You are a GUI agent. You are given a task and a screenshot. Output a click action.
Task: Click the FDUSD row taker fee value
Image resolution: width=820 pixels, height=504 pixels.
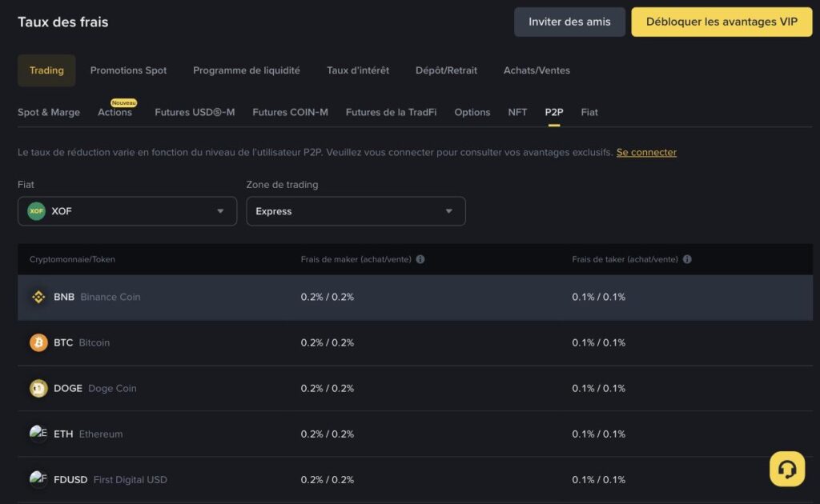[599, 479]
